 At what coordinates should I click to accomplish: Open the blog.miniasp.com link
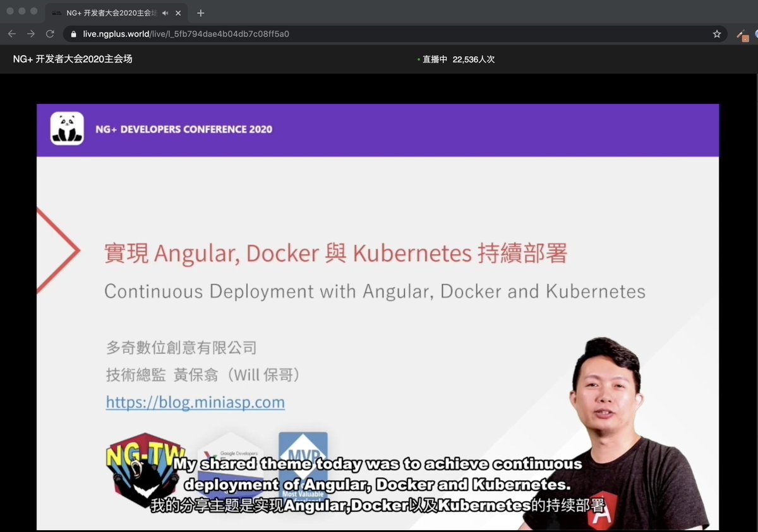click(x=195, y=402)
